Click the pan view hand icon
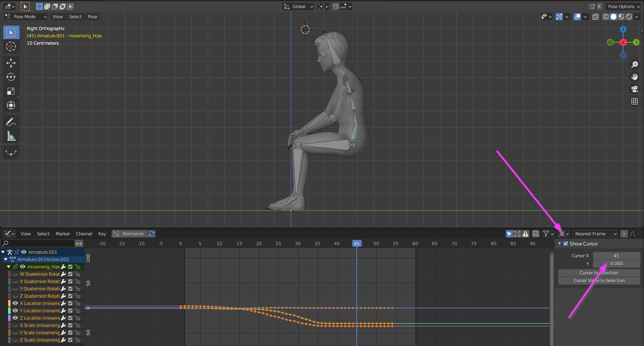Viewport: 644px width, 346px height. [635, 77]
